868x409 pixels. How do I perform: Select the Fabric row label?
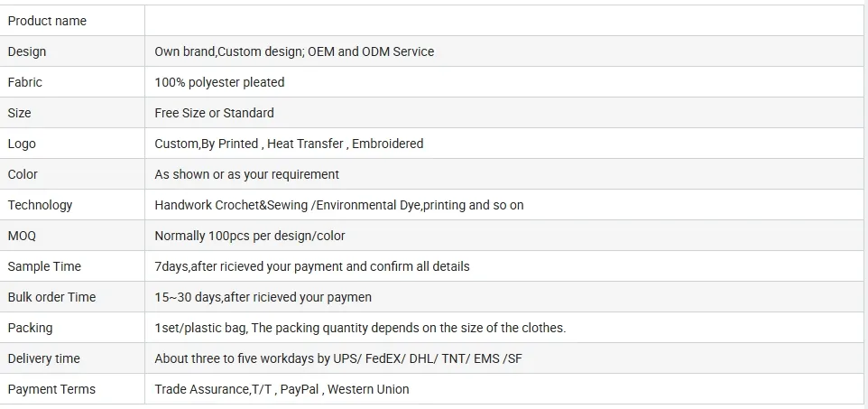click(25, 82)
